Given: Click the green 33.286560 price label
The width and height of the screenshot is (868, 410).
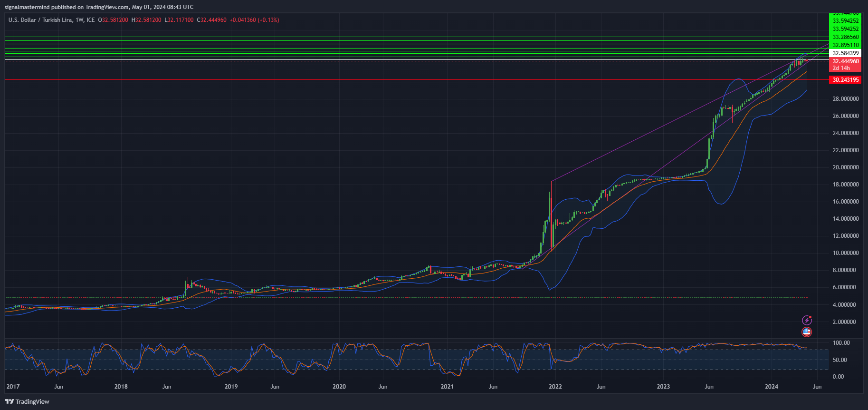Looking at the screenshot, I should pos(845,37).
